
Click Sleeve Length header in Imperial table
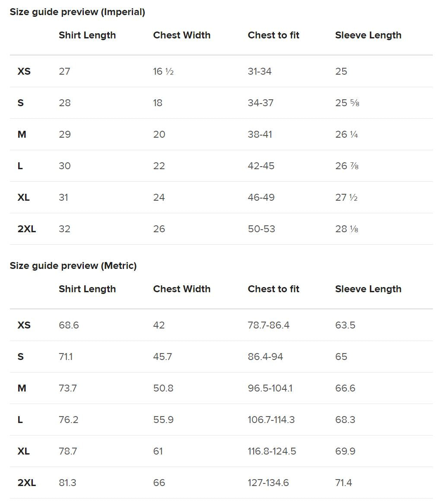tap(368, 35)
